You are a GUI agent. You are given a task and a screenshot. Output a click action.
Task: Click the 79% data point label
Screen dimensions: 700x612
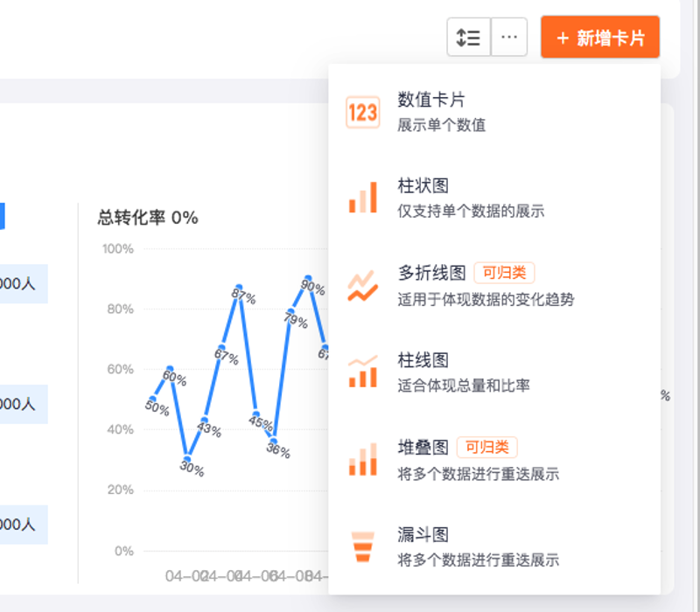click(296, 320)
